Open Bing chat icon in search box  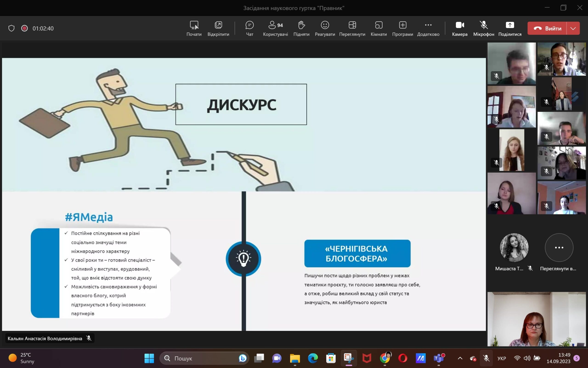243,358
